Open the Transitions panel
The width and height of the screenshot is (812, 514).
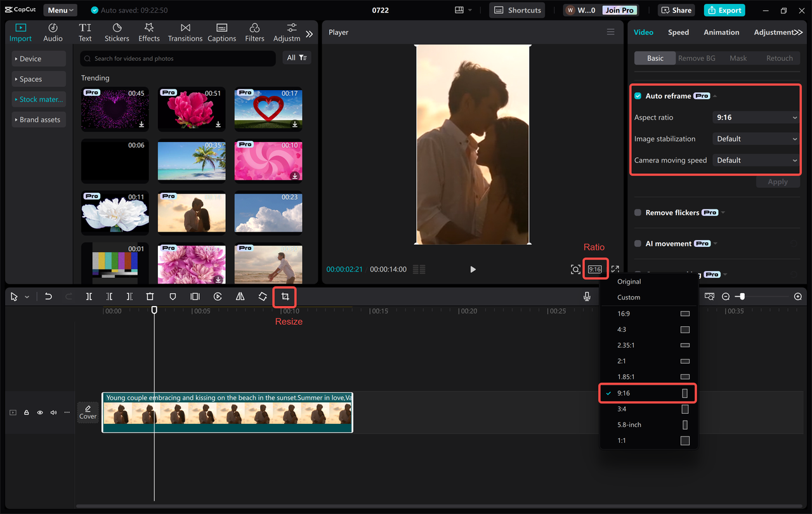185,32
